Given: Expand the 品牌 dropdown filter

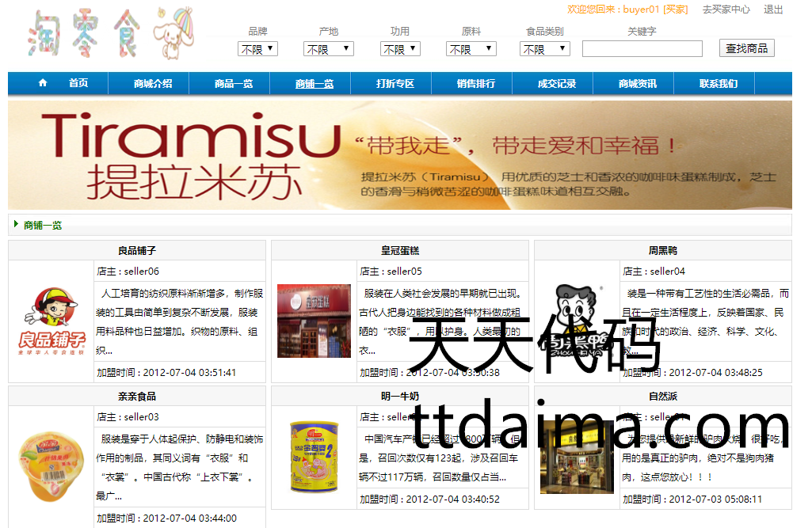Looking at the screenshot, I should tap(257, 49).
